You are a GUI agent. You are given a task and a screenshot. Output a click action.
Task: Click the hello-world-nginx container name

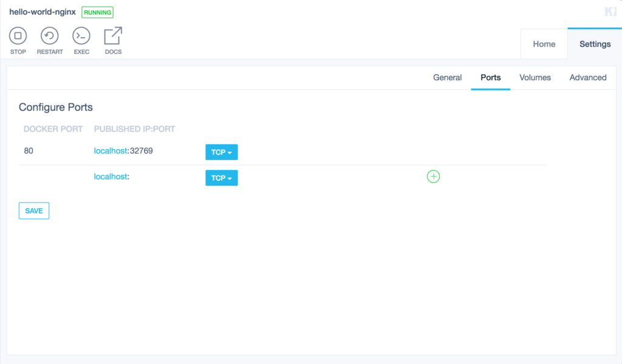click(43, 12)
